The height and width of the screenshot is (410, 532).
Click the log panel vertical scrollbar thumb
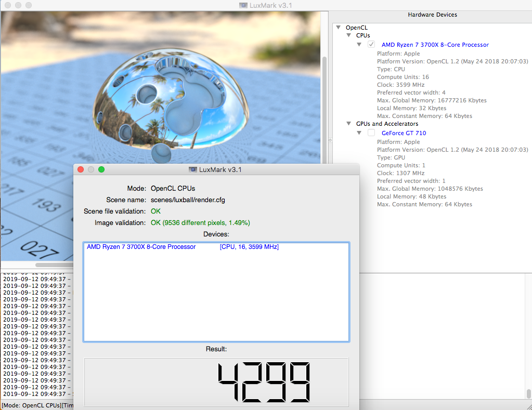[x=528, y=394]
